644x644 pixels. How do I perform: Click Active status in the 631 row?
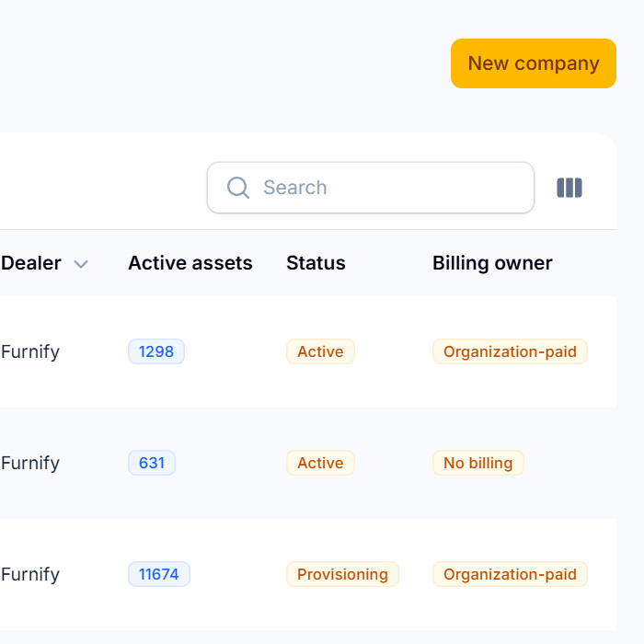320,463
